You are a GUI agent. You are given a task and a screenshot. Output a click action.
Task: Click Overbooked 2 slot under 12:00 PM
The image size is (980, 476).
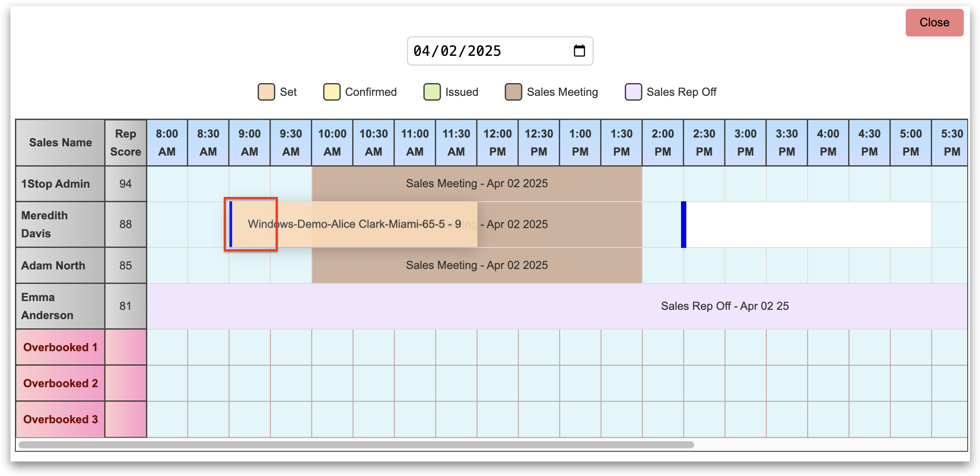(497, 383)
